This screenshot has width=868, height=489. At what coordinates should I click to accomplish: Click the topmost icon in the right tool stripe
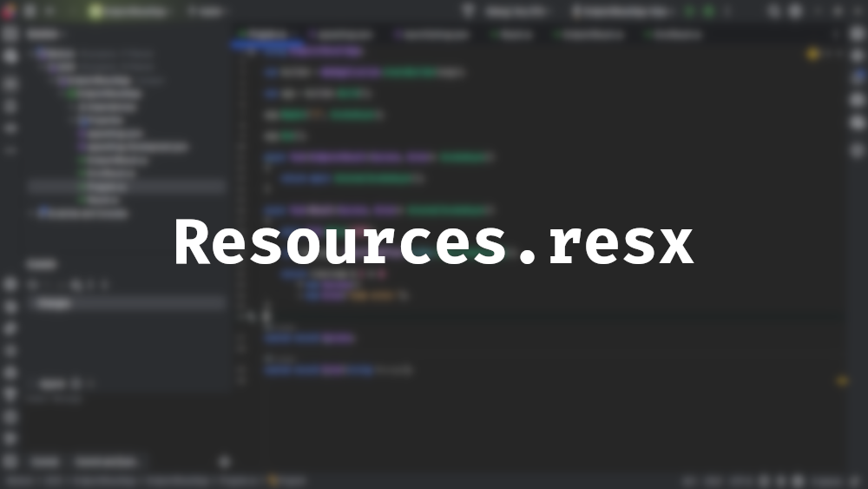tap(856, 34)
